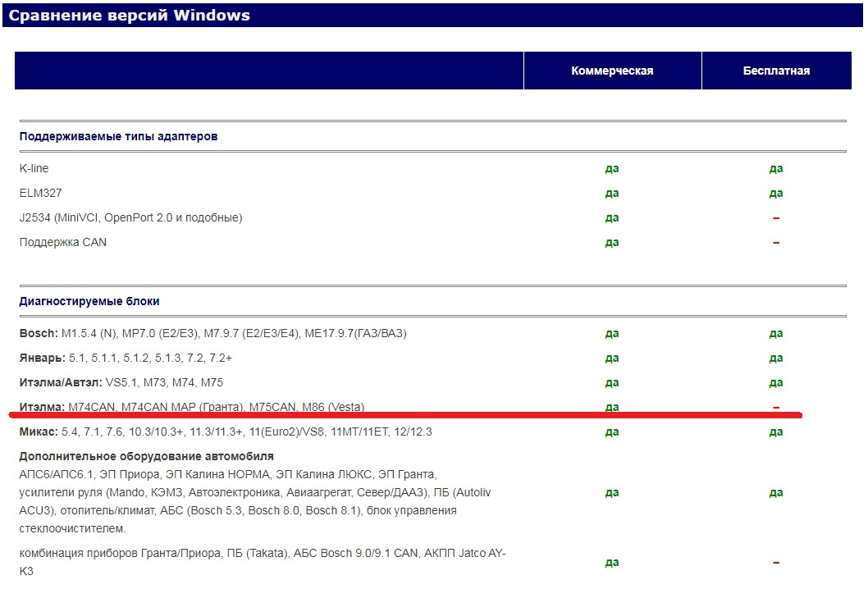Click commercial "да" in the Bosch row
Image resolution: width=868 pixels, height=589 pixels.
point(612,334)
